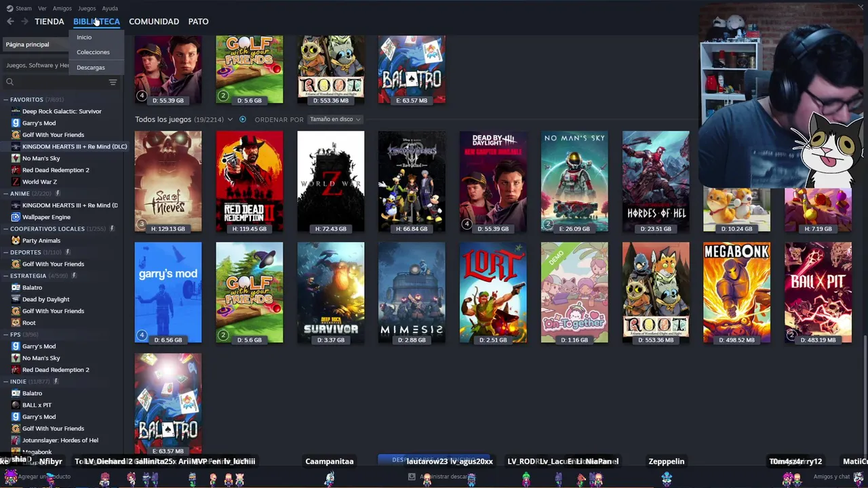Go back with the left arrow button

[x=10, y=22]
